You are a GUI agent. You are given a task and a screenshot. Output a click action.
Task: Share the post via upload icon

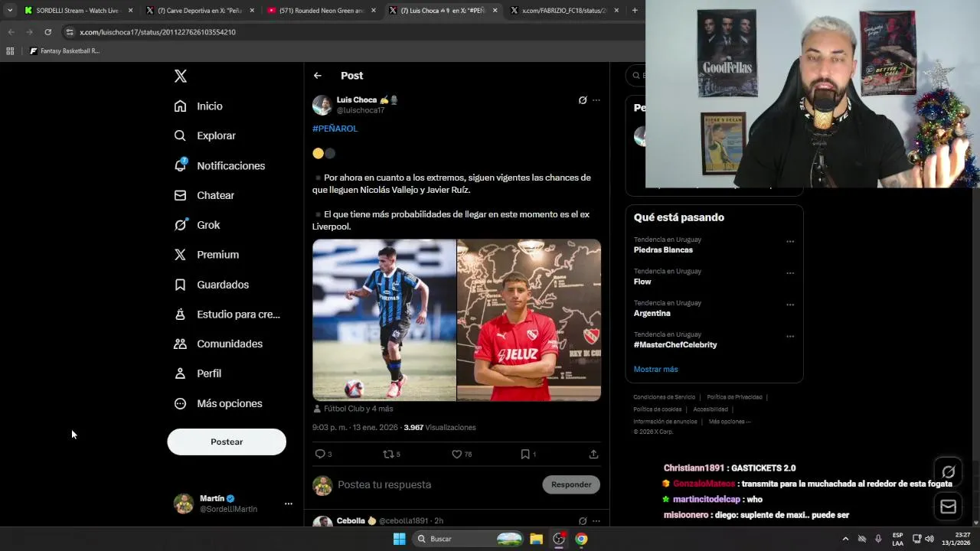(593, 454)
